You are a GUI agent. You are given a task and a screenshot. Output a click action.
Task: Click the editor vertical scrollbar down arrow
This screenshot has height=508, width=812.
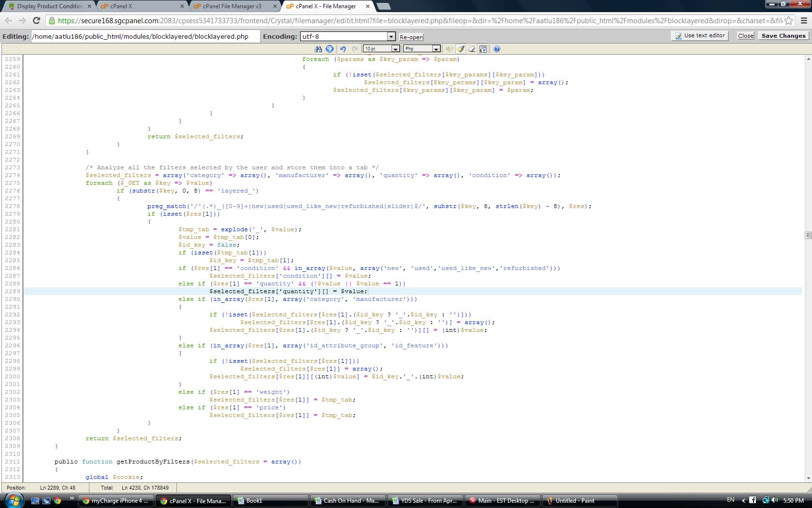tap(808, 478)
